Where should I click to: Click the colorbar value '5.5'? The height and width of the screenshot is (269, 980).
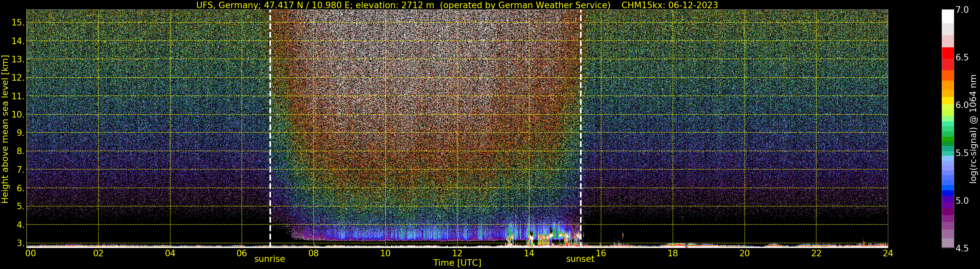[962, 153]
